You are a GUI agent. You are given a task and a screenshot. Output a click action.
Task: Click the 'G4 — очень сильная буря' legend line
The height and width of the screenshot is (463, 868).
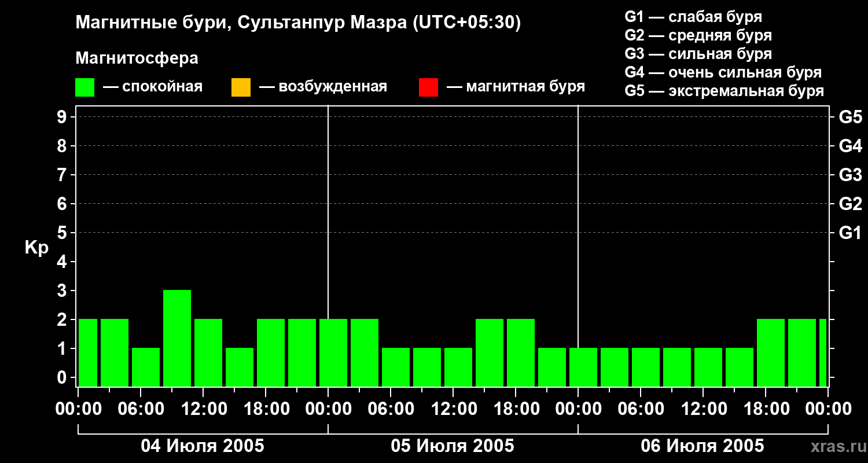pyautogui.click(x=723, y=72)
